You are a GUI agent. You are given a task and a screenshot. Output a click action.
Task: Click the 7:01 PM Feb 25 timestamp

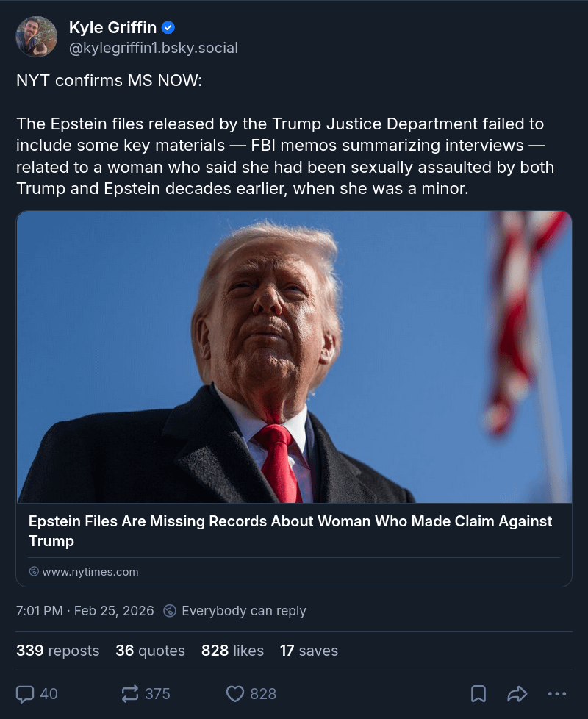tap(85, 611)
